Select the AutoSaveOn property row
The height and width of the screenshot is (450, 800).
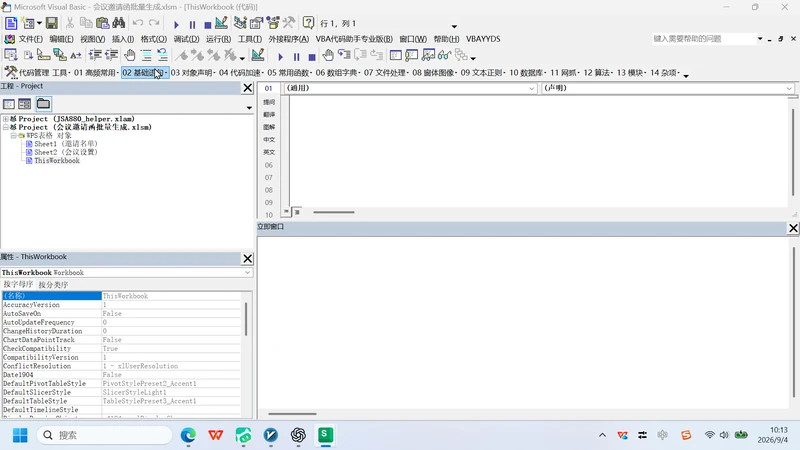[121, 314]
